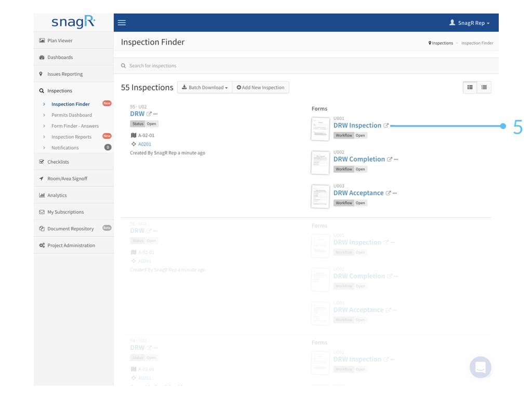Viewport: 532px width, 399px height.
Task: Open more options beside DRW 95
Action: click(x=155, y=114)
